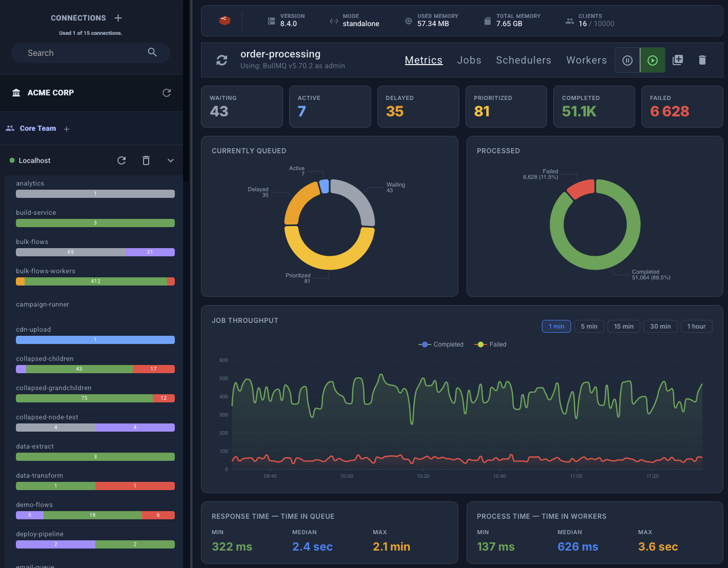Viewport: 728px width, 568px height.
Task: Select the ACME CORP organization
Action: (51, 93)
